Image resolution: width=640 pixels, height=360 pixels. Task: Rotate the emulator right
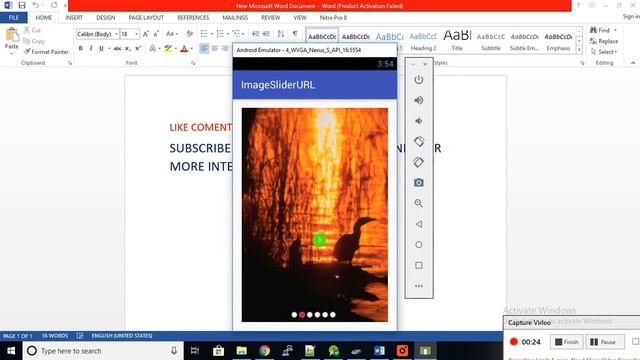coord(418,162)
